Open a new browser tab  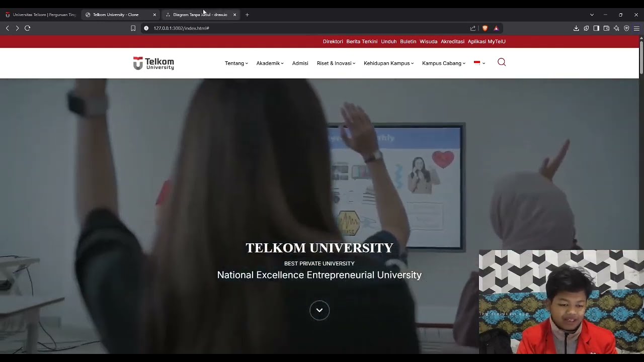pyautogui.click(x=247, y=15)
